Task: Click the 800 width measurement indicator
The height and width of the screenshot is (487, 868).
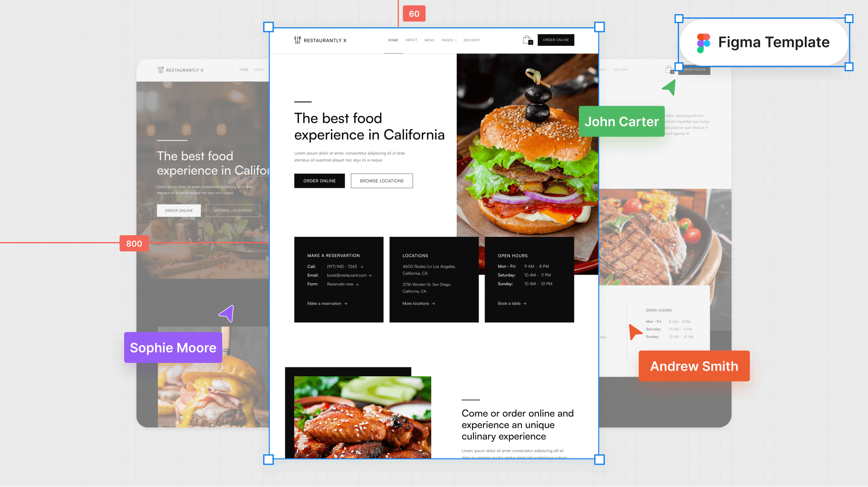Action: (x=134, y=243)
